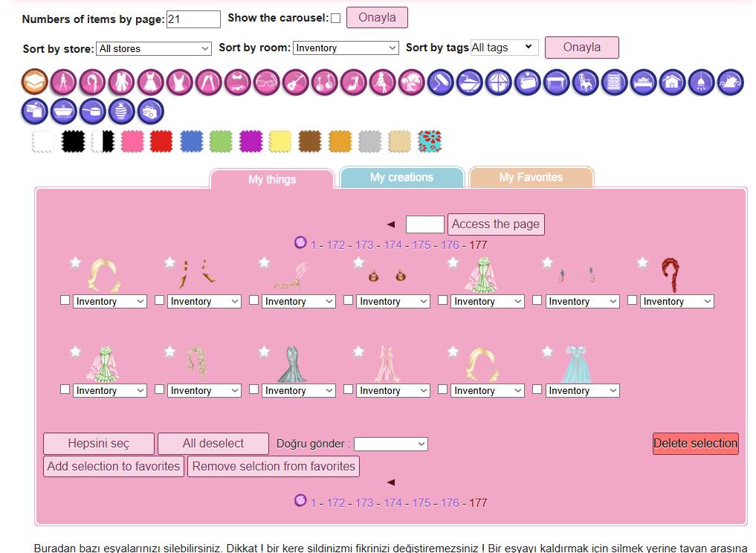Click the Hepsini seç button
The width and height of the screenshot is (756, 553).
99,444
